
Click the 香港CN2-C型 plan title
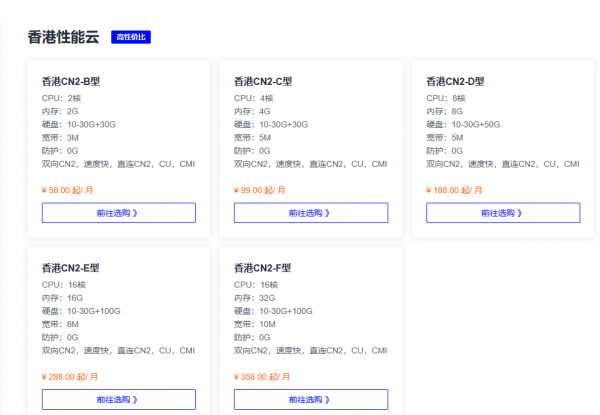pyautogui.click(x=263, y=81)
